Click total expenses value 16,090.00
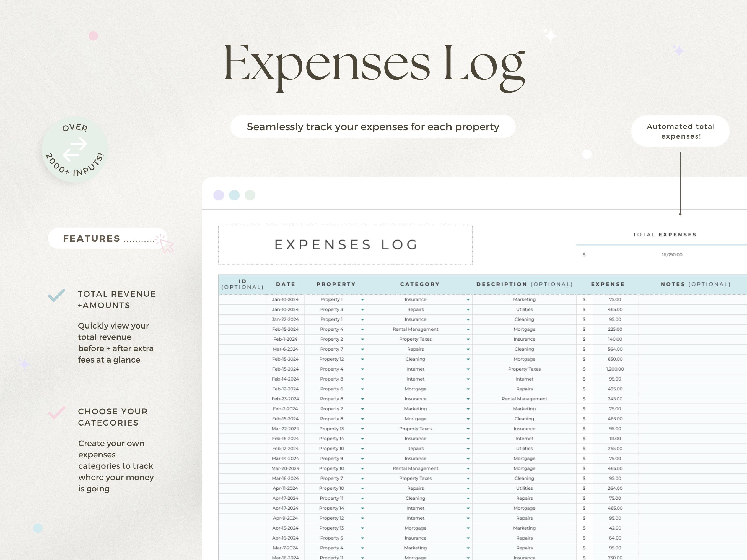Viewport: 747px width, 560px height. 672,254
